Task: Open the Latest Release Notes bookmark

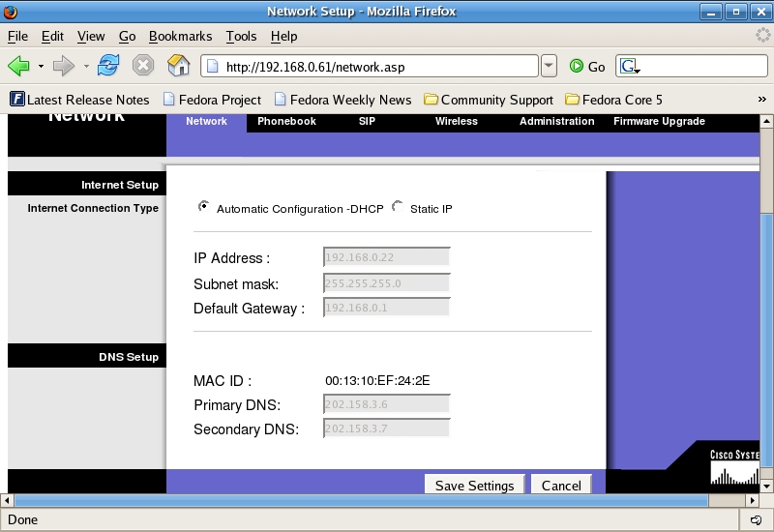Action: 79,100
